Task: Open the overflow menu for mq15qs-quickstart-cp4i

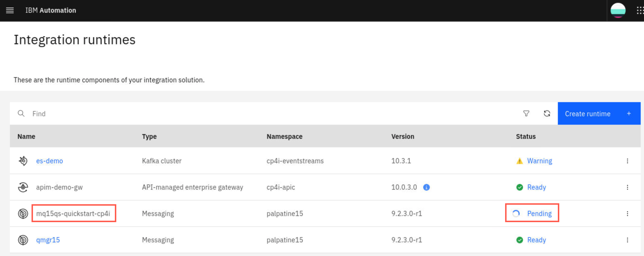Action: pos(627,213)
